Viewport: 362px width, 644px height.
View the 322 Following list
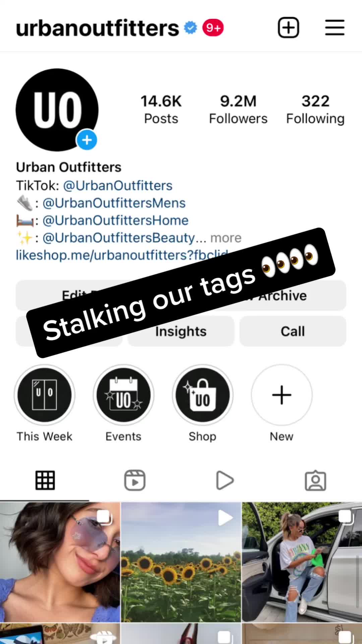(315, 110)
